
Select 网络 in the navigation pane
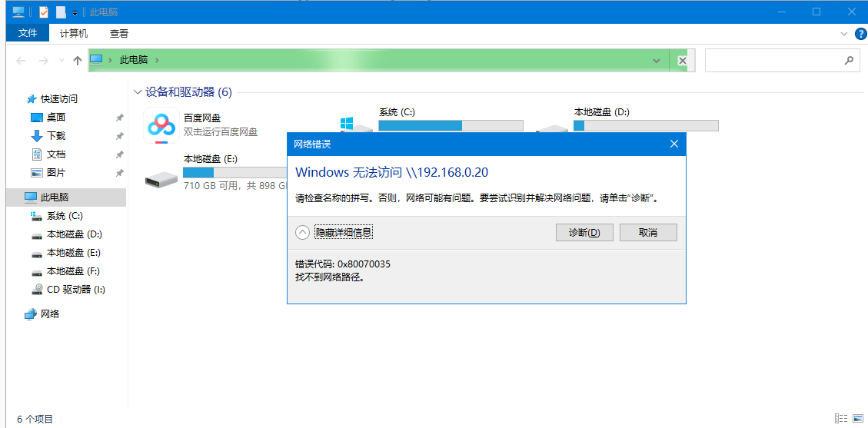(x=50, y=314)
